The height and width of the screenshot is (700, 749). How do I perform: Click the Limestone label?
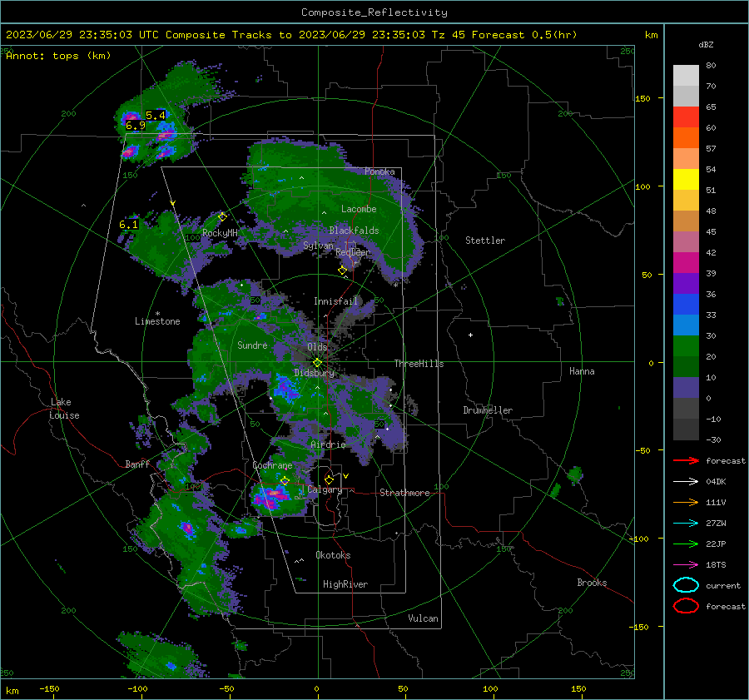pos(157,321)
